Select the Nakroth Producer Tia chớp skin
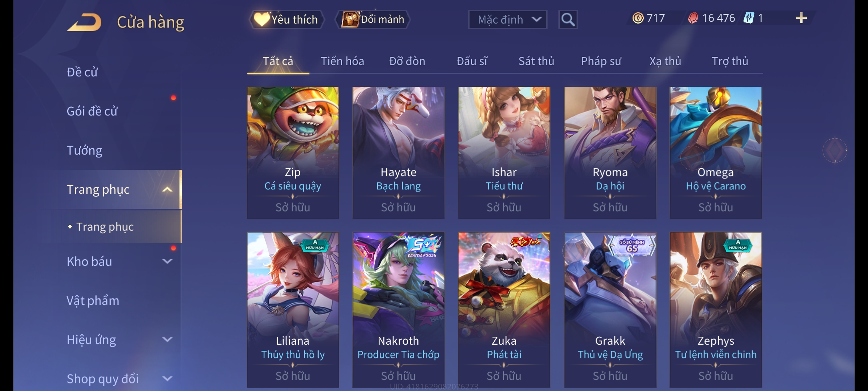The height and width of the screenshot is (391, 868). point(399,310)
